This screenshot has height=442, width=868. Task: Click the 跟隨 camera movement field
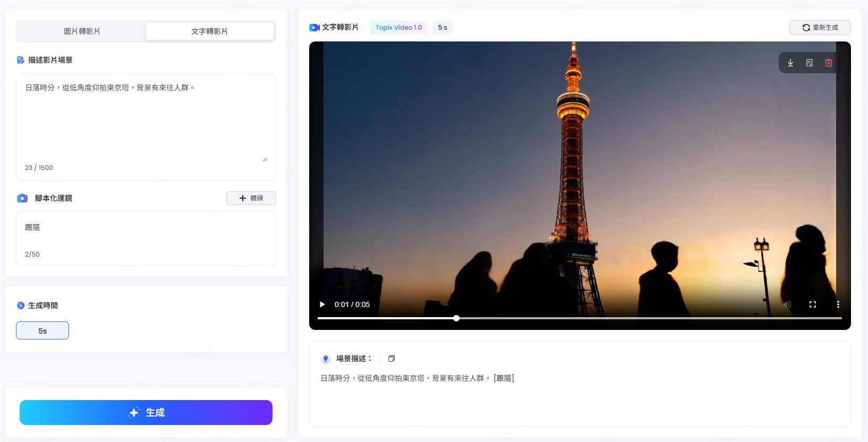click(x=146, y=239)
